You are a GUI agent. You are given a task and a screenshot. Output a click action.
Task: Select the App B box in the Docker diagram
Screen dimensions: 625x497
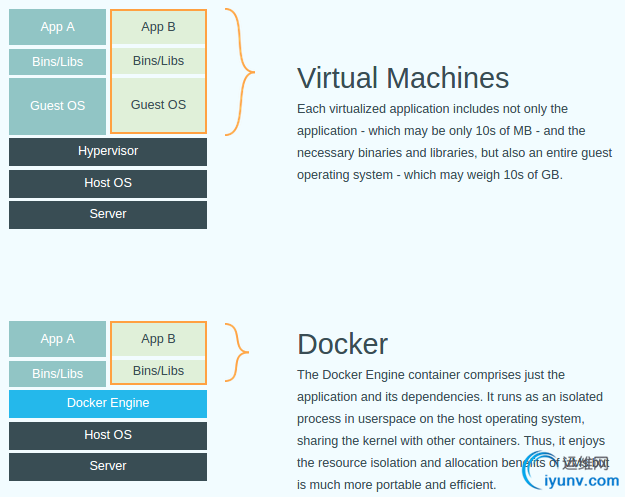pyautogui.click(x=158, y=339)
